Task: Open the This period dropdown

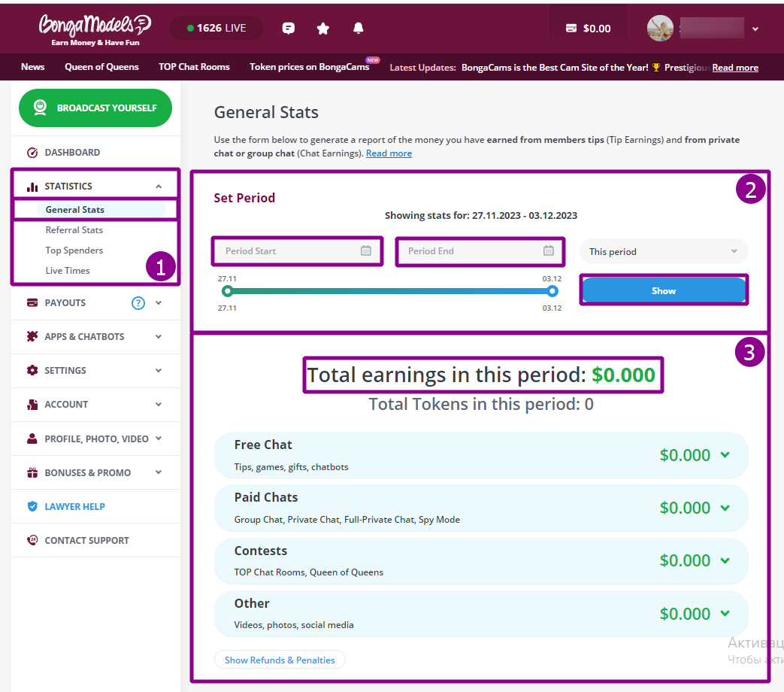Action: pos(663,252)
